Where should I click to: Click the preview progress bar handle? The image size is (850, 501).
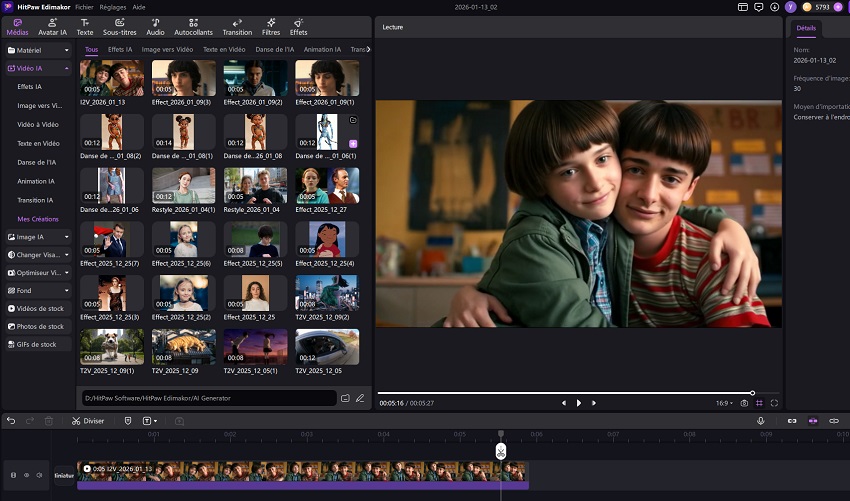tap(752, 393)
